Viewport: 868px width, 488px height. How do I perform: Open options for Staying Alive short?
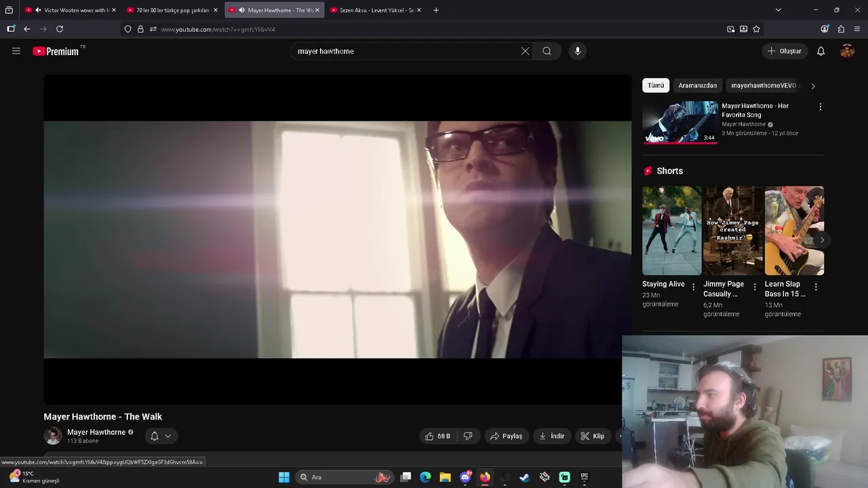point(693,287)
